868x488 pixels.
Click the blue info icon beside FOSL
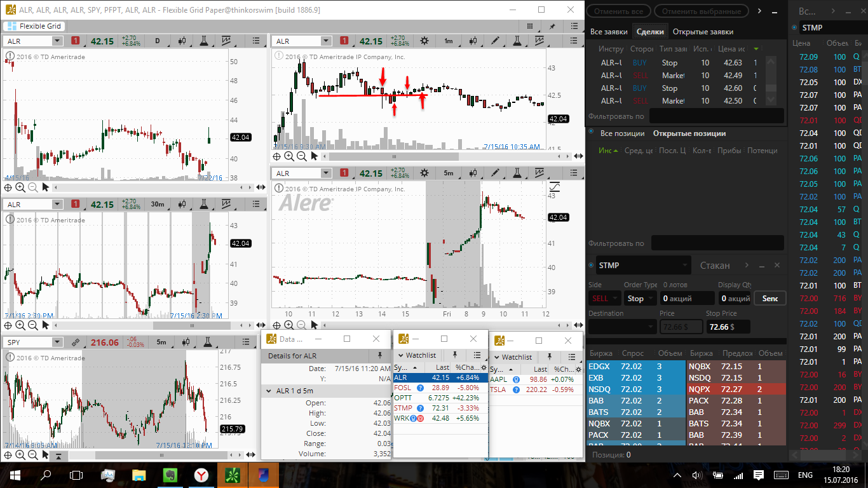pos(420,388)
